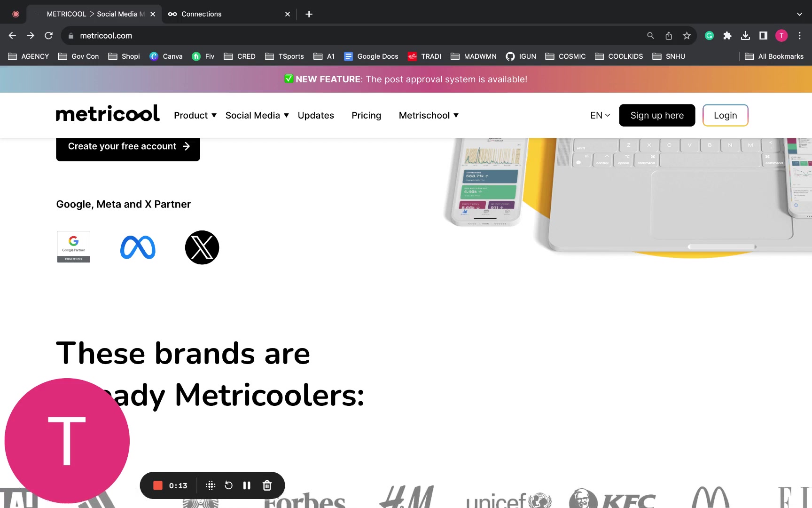This screenshot has width=812, height=508.
Task: Pause the screen recording
Action: coord(247,485)
